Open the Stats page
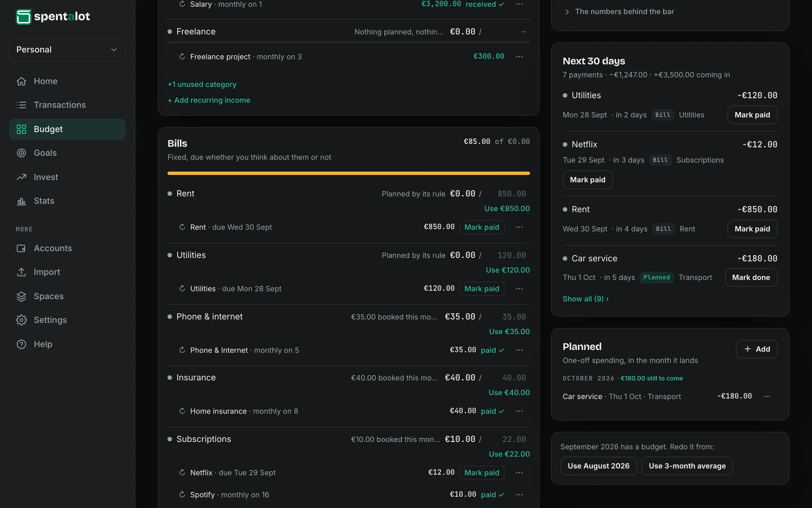Screen dimensions: 812x508 (67, 201)
